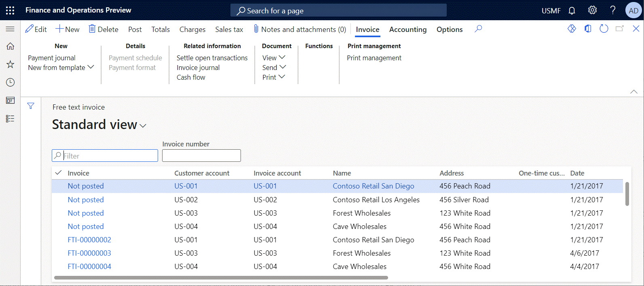Click the grid horizontal scrollbar thumb
Image resolution: width=644 pixels, height=286 pixels.
221,278
